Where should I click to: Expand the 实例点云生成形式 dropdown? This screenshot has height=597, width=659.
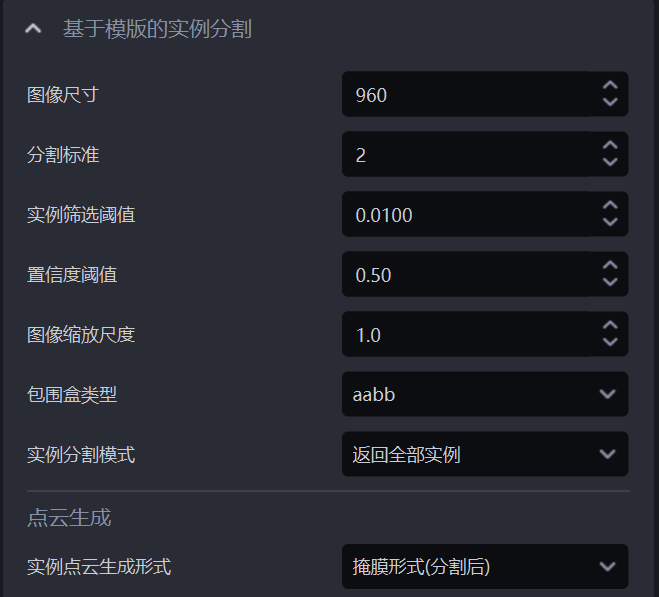(484, 567)
